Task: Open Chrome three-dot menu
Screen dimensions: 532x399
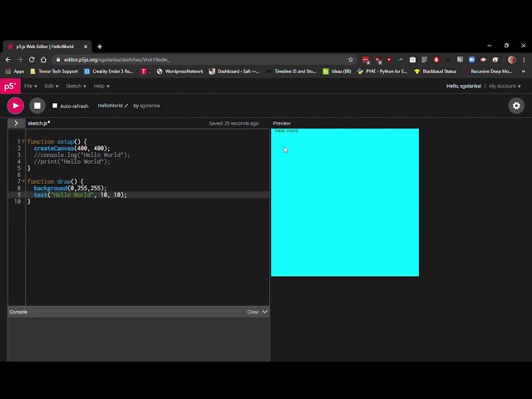Action: click(x=524, y=60)
